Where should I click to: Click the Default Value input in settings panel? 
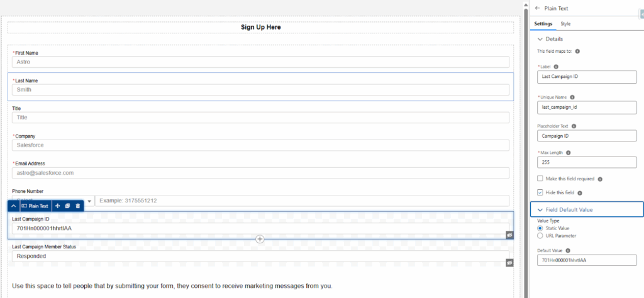[587, 260]
